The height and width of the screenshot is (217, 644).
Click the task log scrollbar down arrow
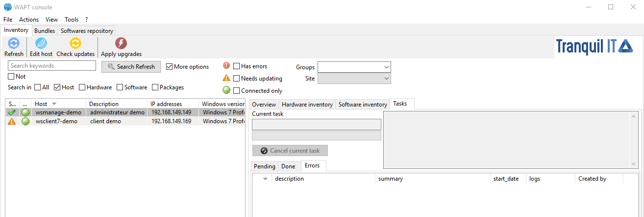coord(635,164)
